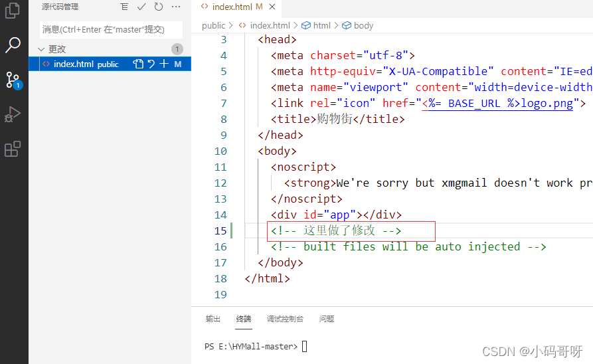The image size is (593, 364).
Task: Click the green change indicator at line 15
Action: tap(232, 230)
